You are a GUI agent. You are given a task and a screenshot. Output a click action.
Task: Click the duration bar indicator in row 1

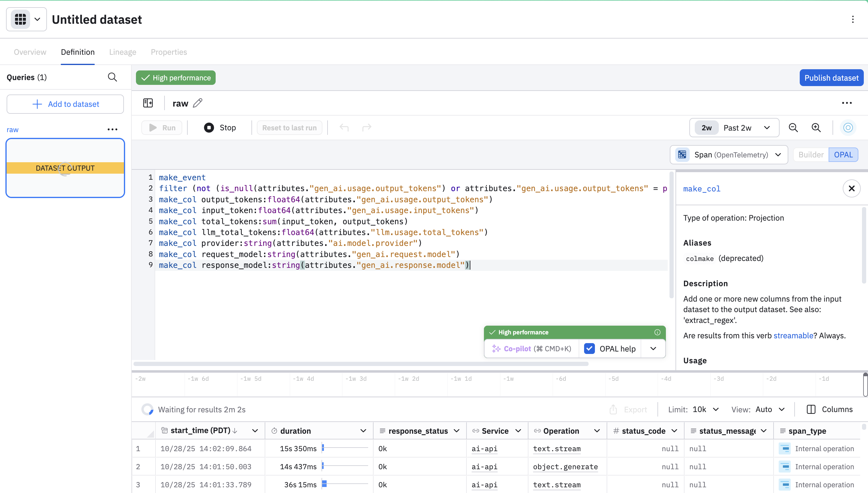click(324, 448)
